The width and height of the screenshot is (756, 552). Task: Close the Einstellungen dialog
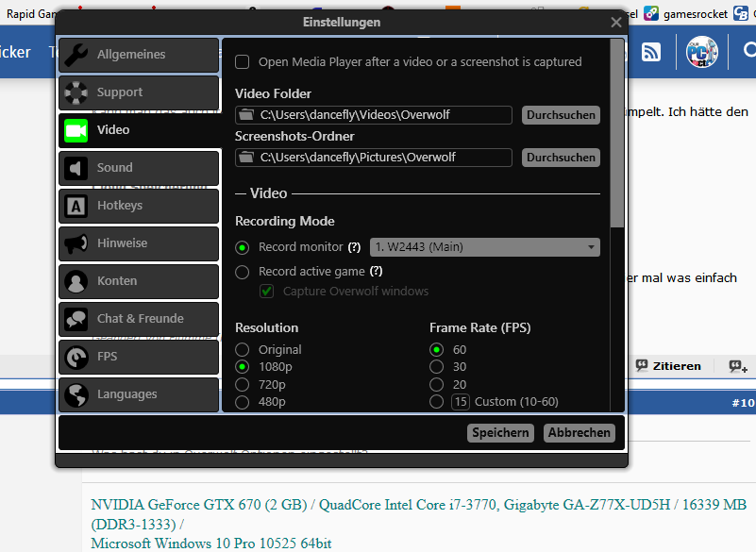[x=615, y=23]
